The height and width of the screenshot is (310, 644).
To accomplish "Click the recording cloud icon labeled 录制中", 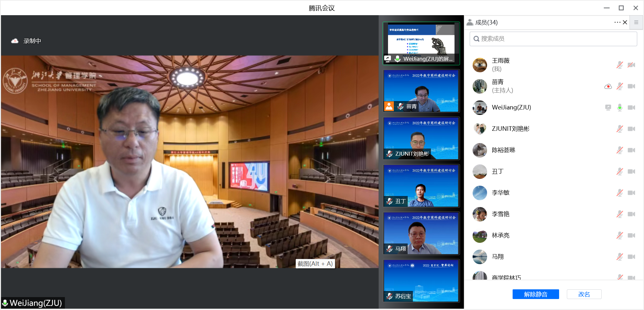I will 15,41.
